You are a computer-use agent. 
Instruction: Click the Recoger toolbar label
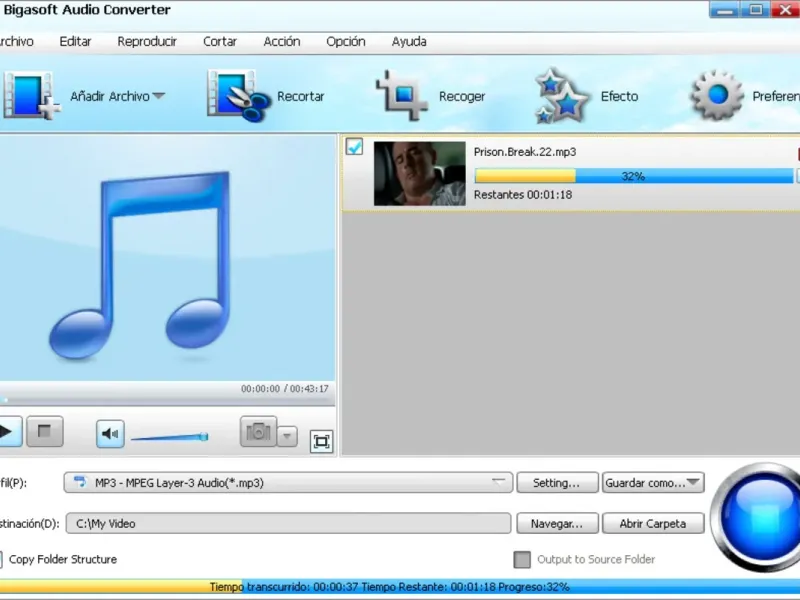[462, 96]
